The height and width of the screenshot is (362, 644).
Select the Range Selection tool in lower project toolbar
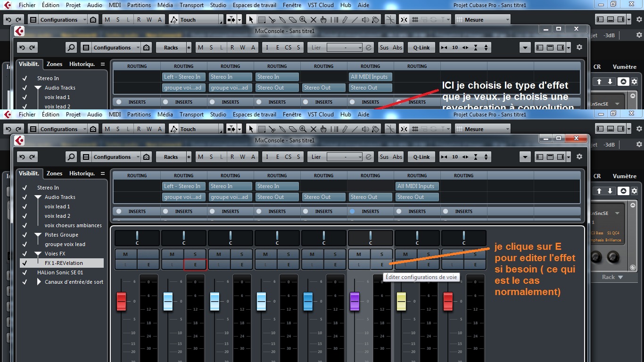click(262, 129)
